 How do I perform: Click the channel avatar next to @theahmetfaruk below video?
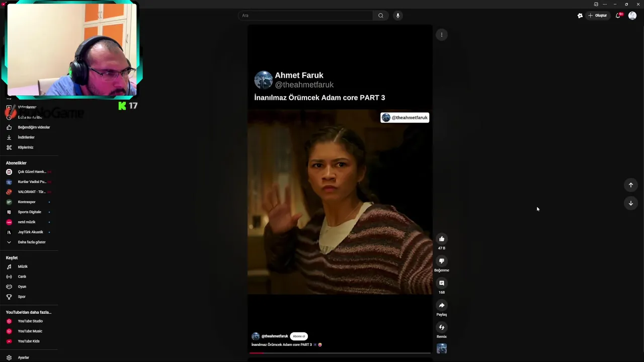click(x=256, y=336)
